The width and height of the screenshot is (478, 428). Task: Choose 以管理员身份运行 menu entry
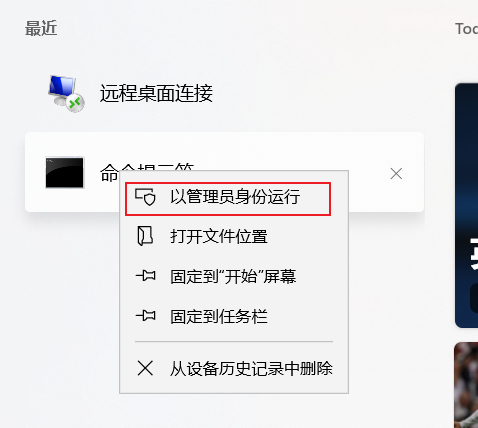pos(228,199)
